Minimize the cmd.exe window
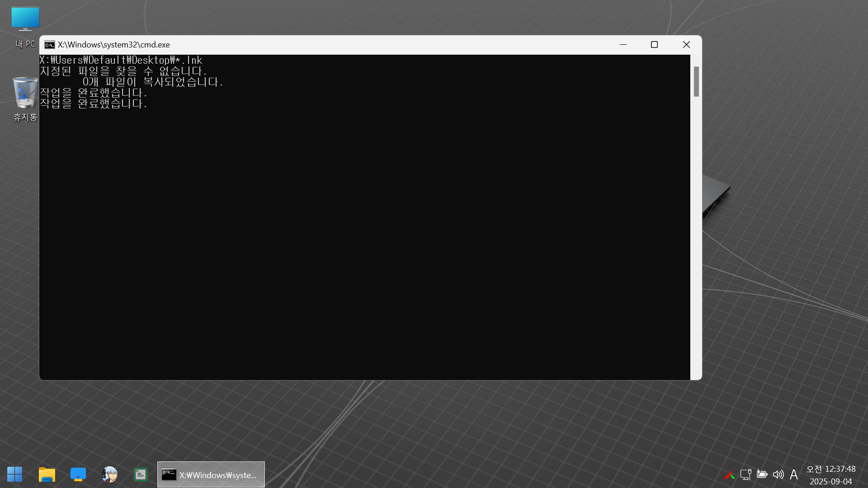This screenshot has width=868, height=488. pyautogui.click(x=623, y=45)
